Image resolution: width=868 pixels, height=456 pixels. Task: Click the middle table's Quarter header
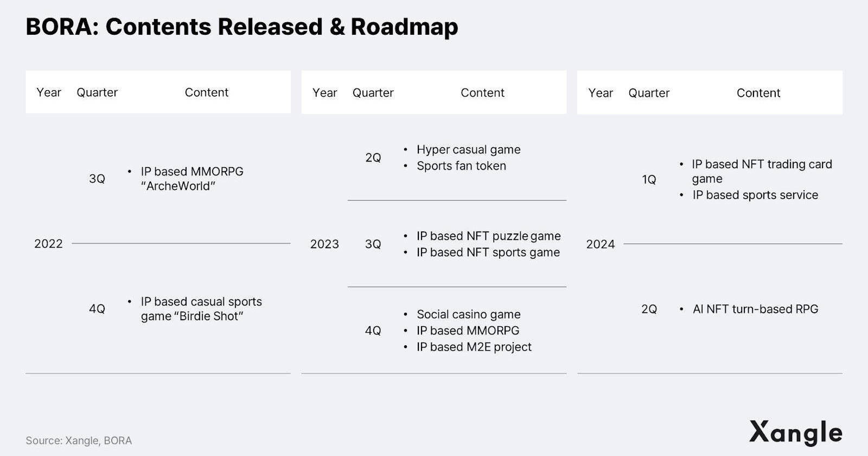pyautogui.click(x=373, y=93)
